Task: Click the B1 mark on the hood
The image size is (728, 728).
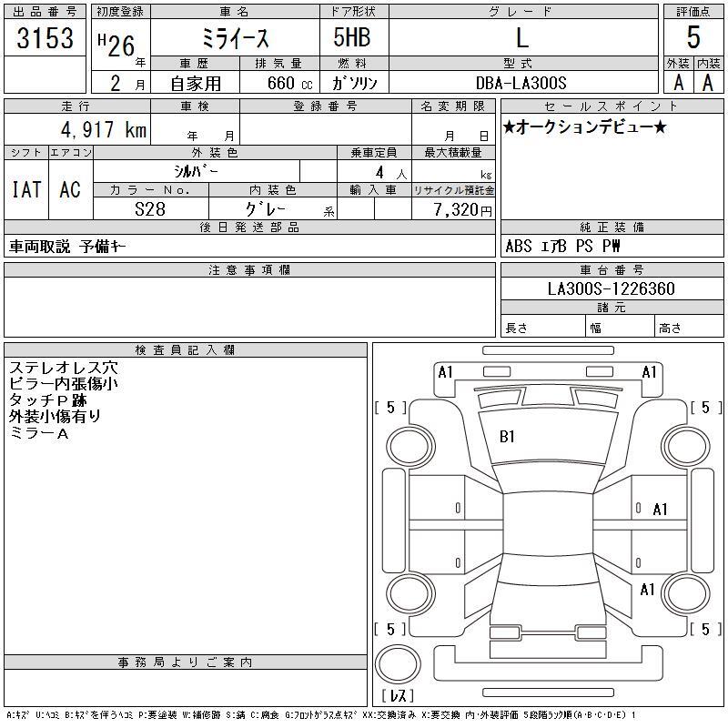Action: click(507, 437)
